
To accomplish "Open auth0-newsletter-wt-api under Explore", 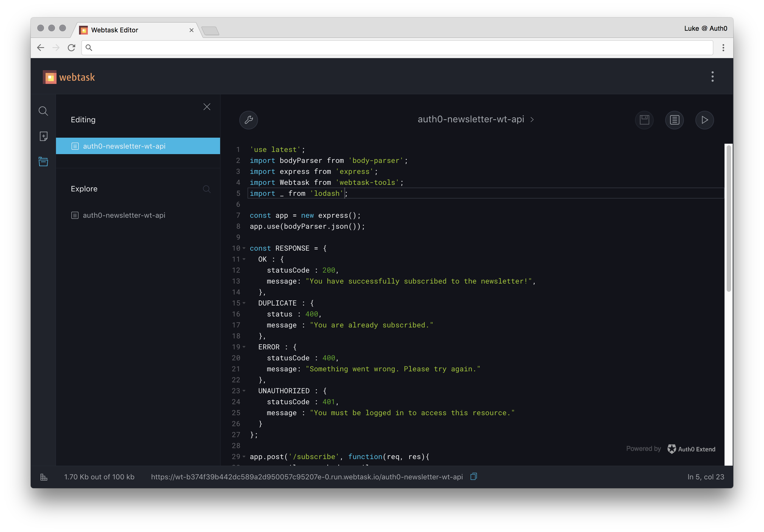I will click(124, 216).
